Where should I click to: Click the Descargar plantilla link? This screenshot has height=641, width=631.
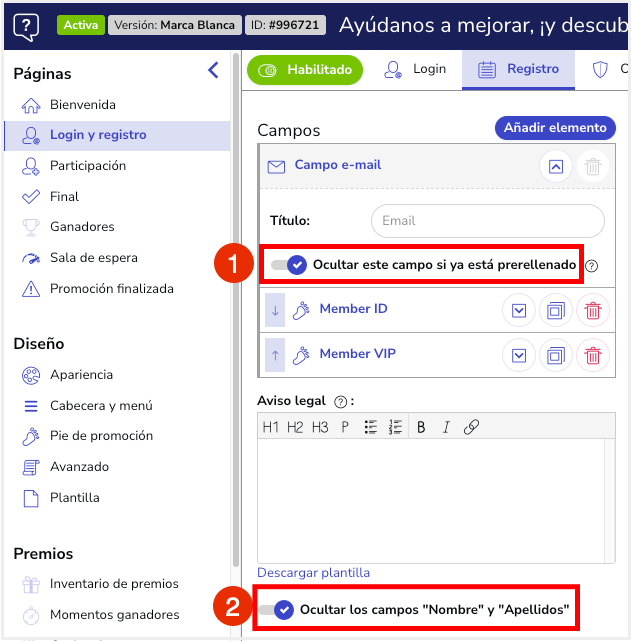point(313,573)
